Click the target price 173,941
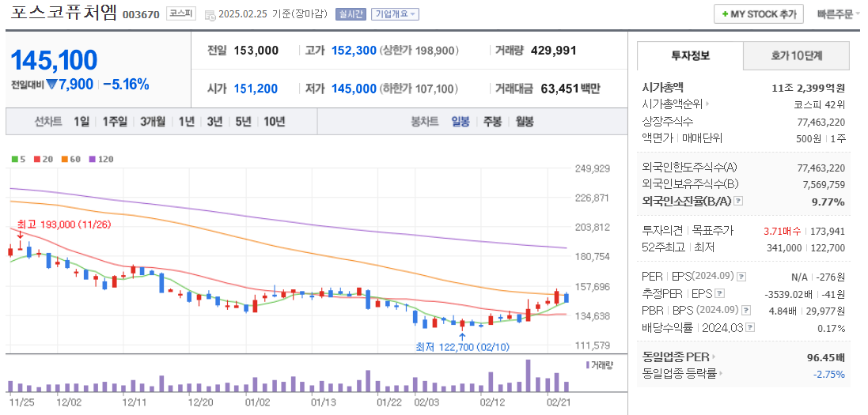 [x=828, y=232]
